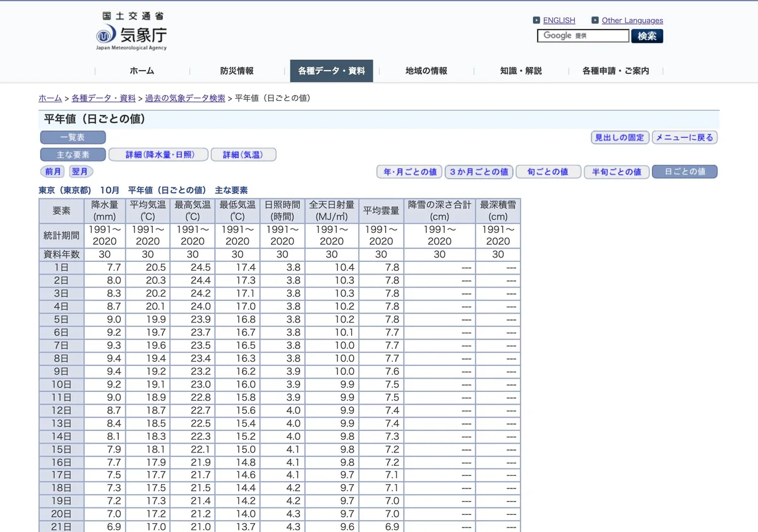
Task: Open the Other Languages link
Action: 632,20
